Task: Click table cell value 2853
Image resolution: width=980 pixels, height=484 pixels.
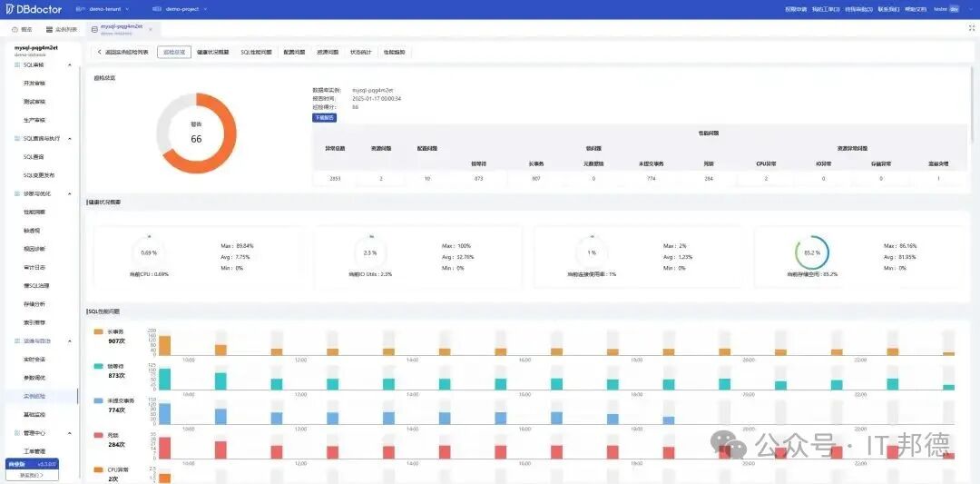Action: [x=335, y=179]
